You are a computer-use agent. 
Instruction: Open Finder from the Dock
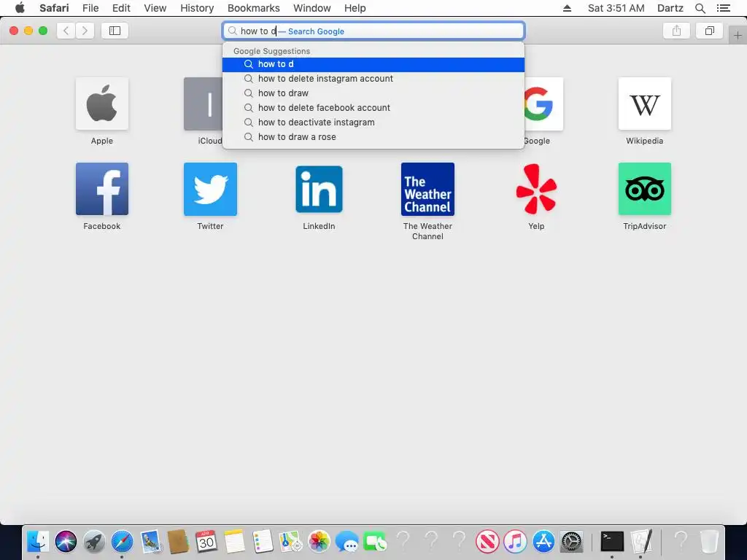(38, 542)
